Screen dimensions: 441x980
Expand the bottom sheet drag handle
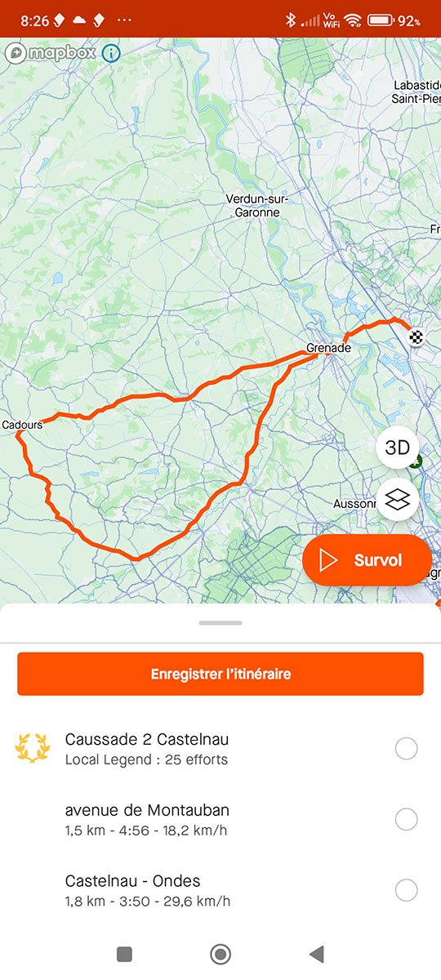coord(220,623)
